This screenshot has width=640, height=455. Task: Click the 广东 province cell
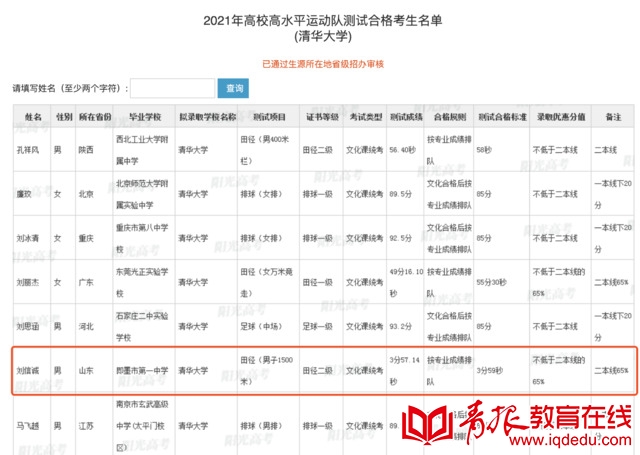coord(86,282)
